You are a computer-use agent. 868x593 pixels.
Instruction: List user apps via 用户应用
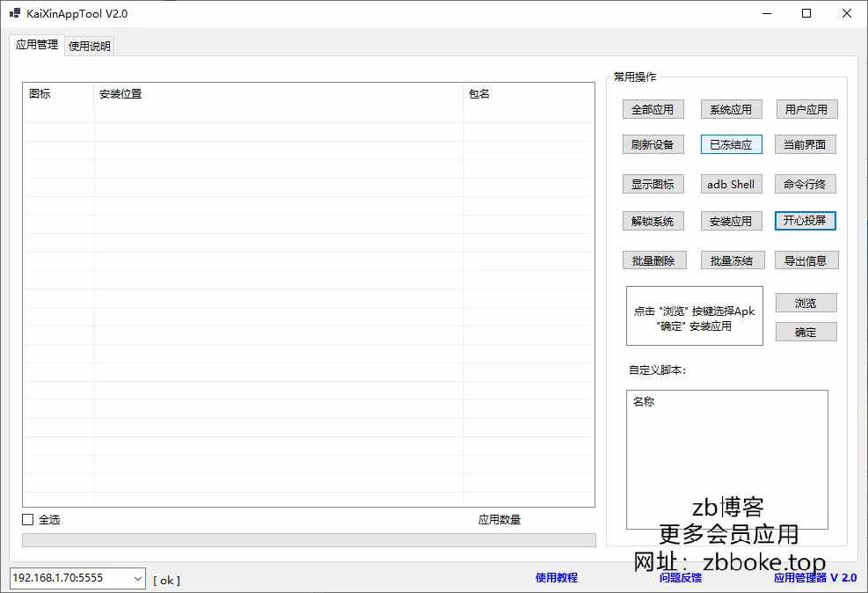806,109
